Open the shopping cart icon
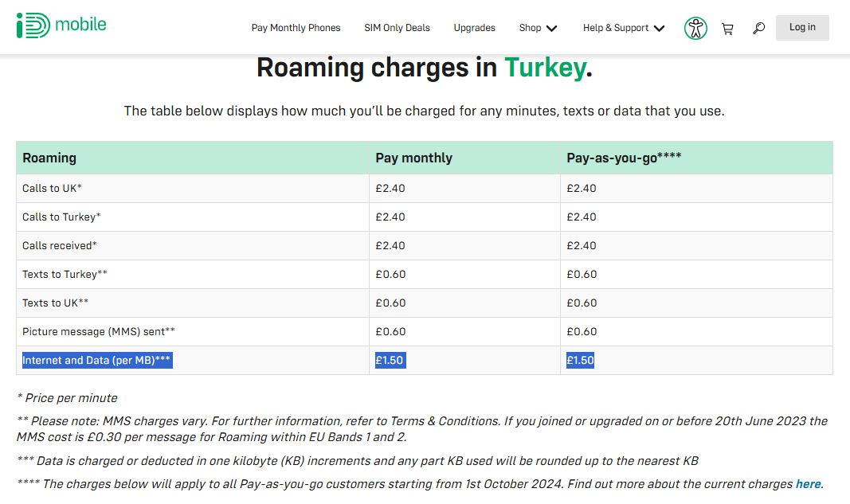This screenshot has height=504, width=850. 727,28
